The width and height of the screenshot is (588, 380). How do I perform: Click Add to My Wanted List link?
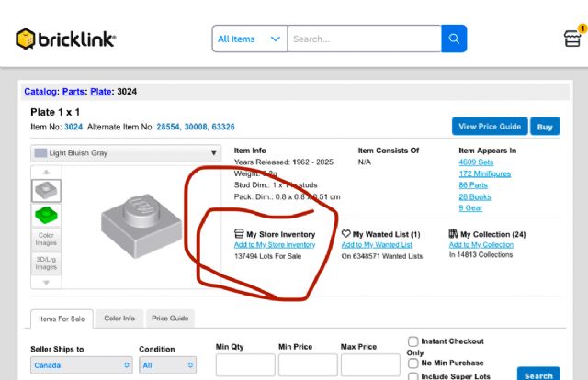(377, 245)
